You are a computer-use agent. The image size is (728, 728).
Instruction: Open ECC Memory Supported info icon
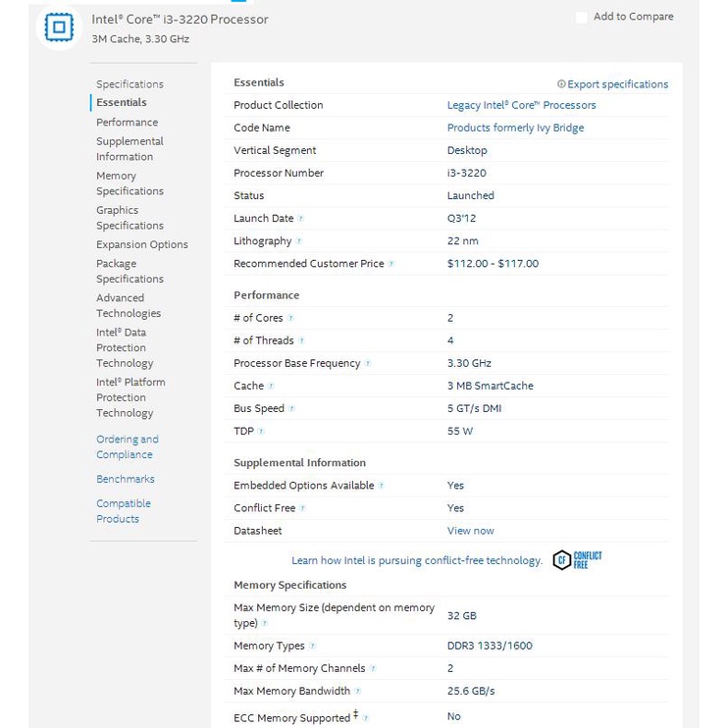pyautogui.click(x=366, y=718)
